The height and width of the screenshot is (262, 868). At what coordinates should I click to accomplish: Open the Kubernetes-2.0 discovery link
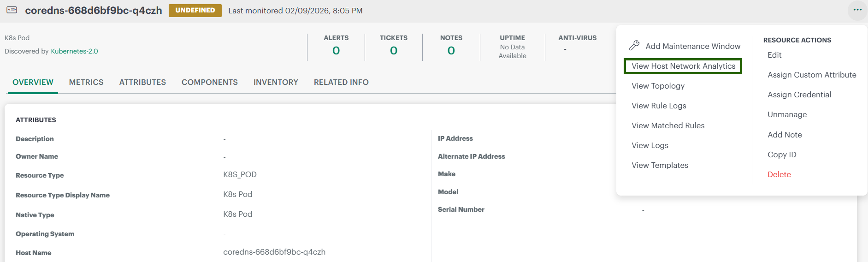pos(74,51)
